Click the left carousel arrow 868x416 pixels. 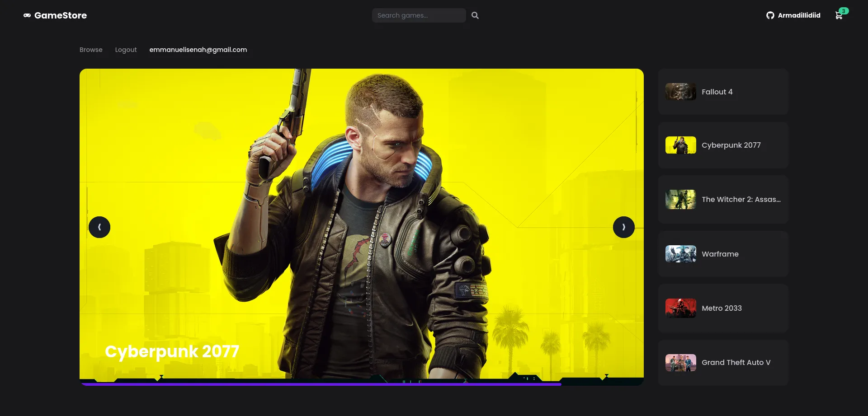[x=99, y=227]
